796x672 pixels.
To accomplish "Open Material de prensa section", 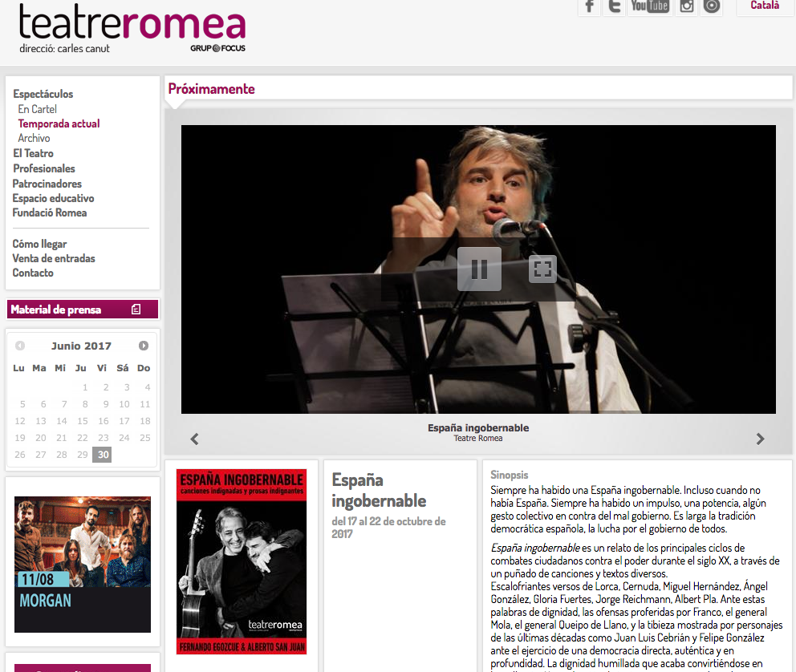I will pos(83,310).
